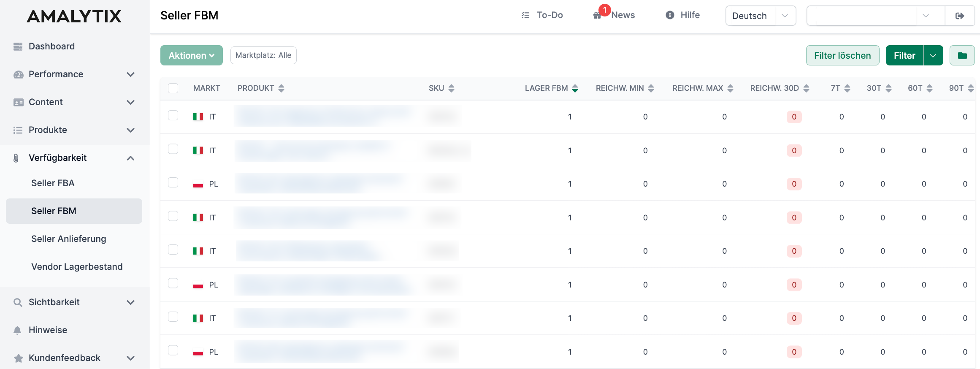Check the fourth IT row checkbox
Screen dimensions: 980x369
(173, 250)
